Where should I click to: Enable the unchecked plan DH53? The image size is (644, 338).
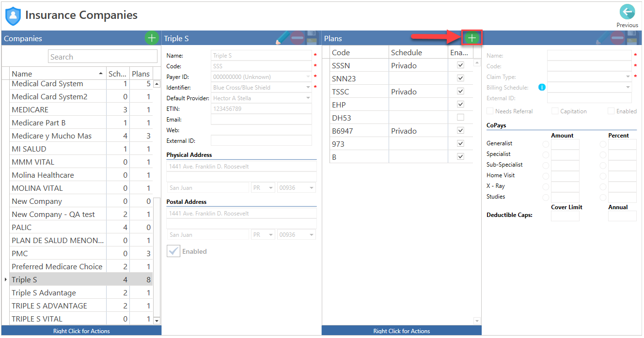[461, 117]
